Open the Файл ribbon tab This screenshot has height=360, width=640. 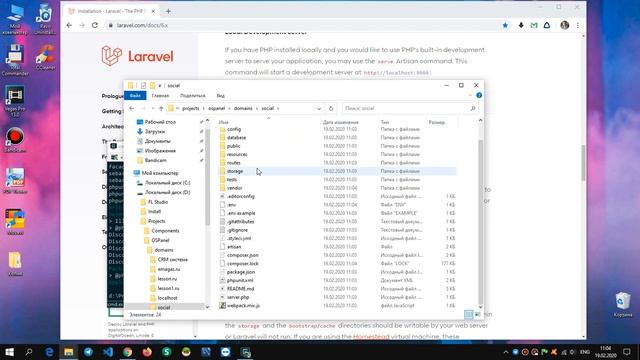[x=135, y=96]
